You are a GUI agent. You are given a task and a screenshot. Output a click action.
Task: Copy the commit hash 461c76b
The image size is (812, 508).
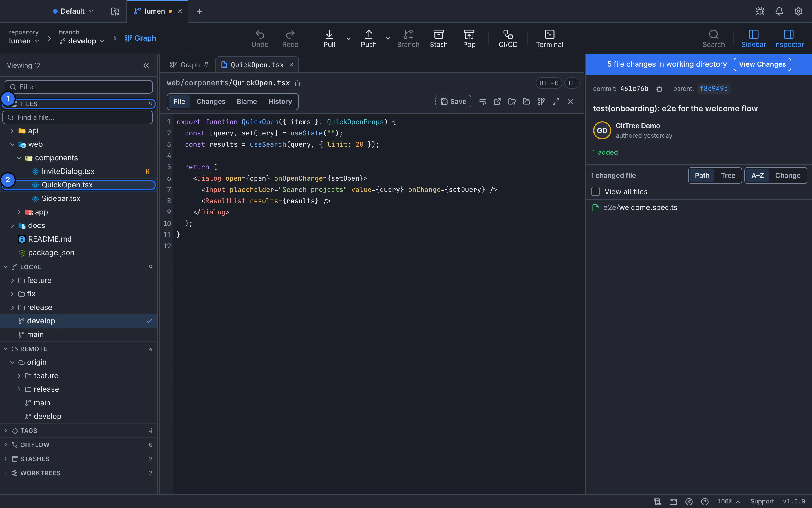[x=658, y=89]
